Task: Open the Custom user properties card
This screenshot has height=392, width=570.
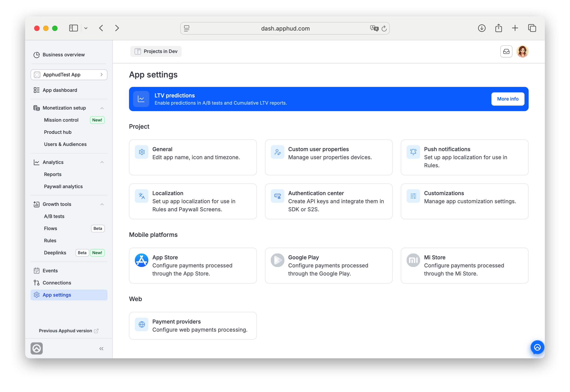Action: 329,157
